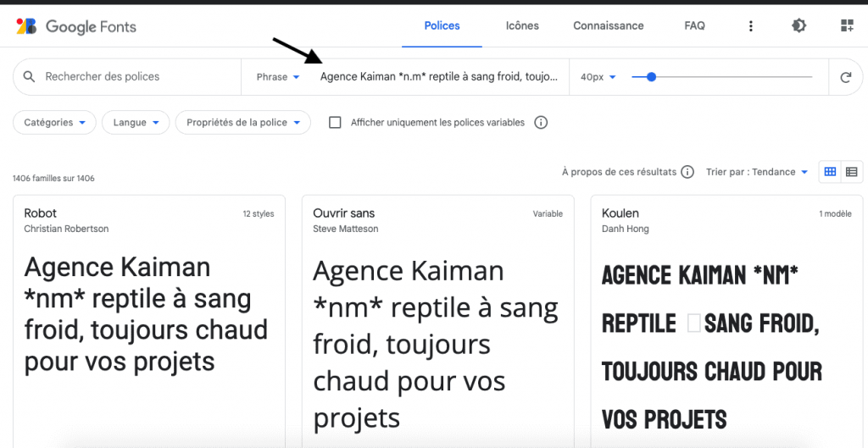Toggle the dark theme brightness icon
The image size is (868, 448).
(x=798, y=26)
